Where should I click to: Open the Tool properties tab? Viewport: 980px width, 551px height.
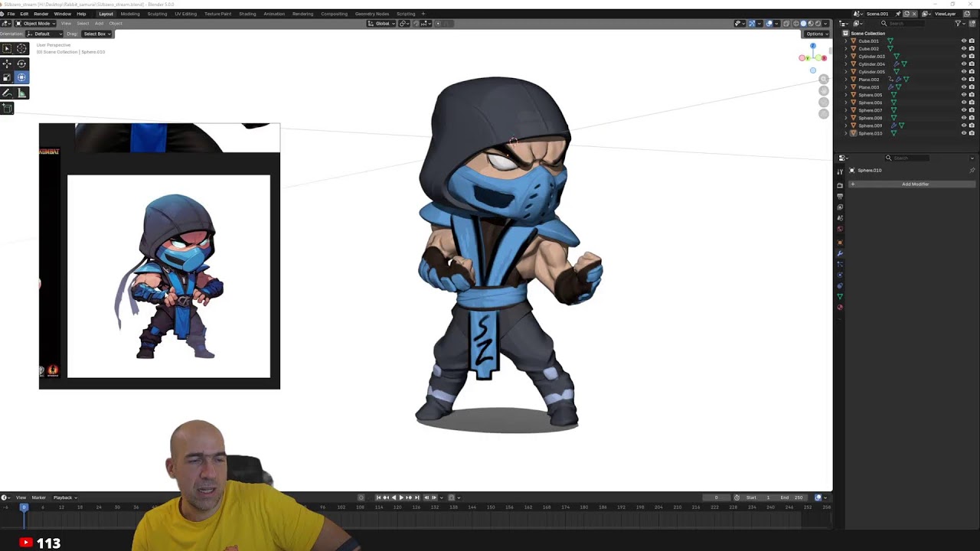coord(840,171)
